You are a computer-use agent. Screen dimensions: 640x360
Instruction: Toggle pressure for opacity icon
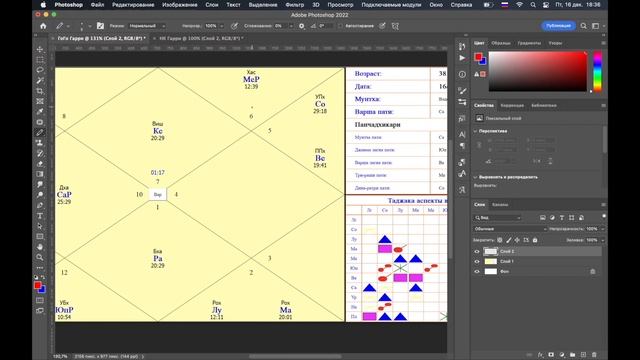[x=234, y=26]
